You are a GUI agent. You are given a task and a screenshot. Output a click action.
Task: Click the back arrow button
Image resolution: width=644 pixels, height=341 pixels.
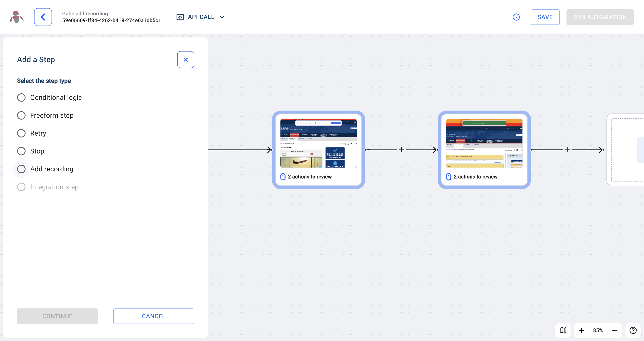coord(43,17)
